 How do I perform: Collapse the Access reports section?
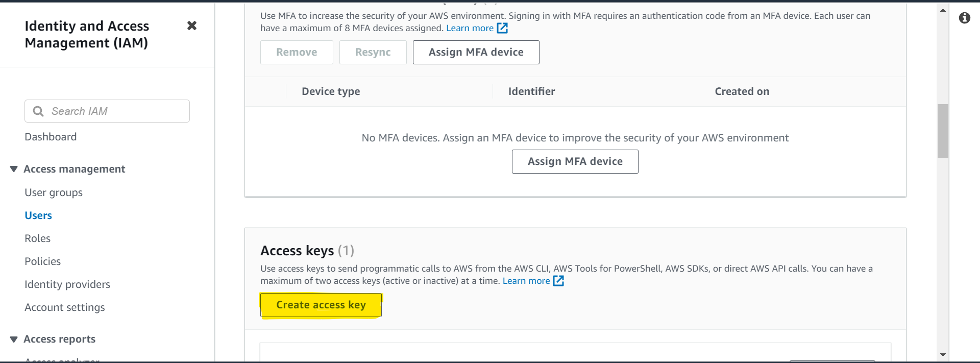pos(14,339)
